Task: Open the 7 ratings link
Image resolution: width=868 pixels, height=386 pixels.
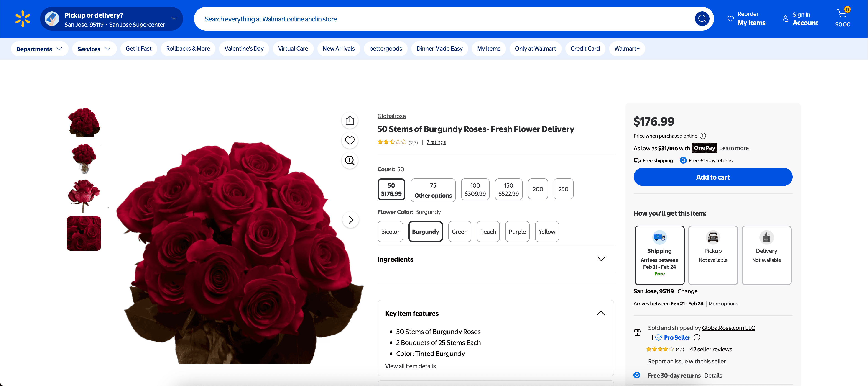Action: pos(436,142)
